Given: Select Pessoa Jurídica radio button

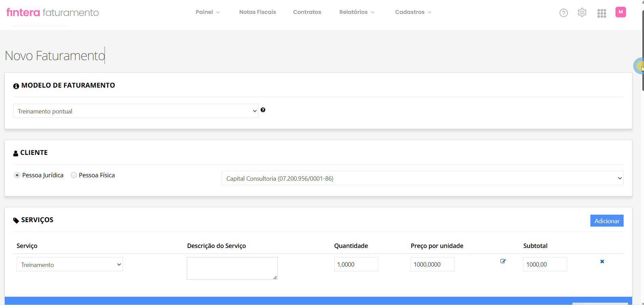Looking at the screenshot, I should click(17, 175).
